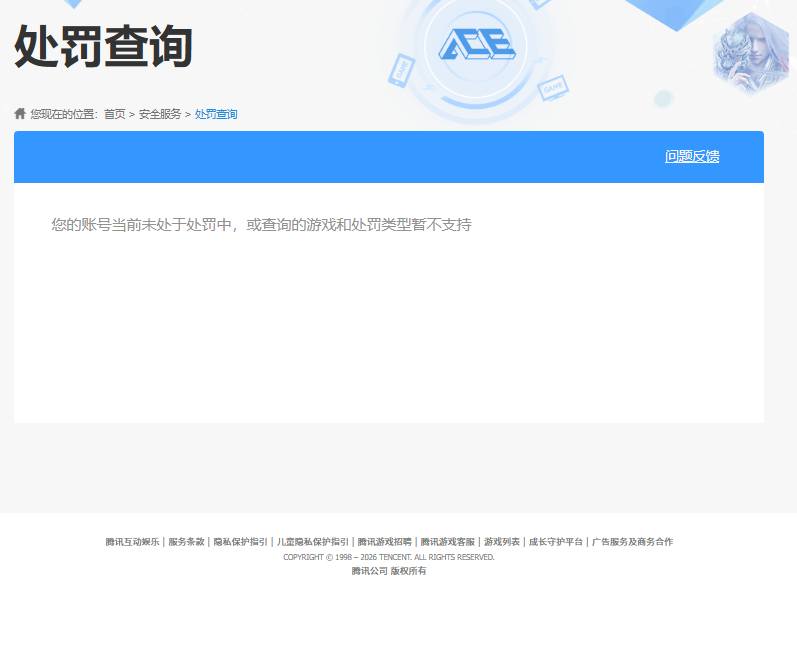
Task: Go to 安全服务 in the breadcrumb
Action: pos(160,114)
